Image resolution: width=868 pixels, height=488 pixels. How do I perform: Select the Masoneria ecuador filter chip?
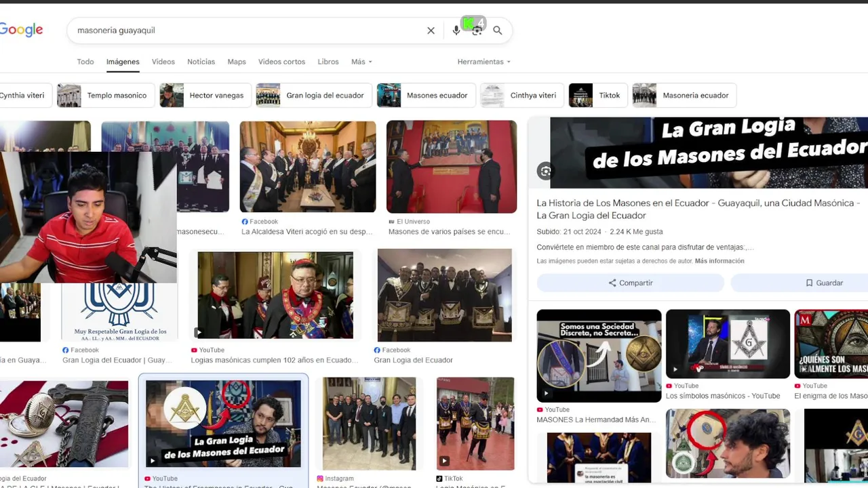click(x=684, y=96)
